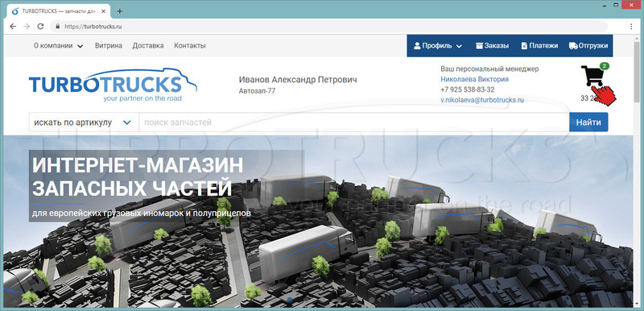The height and width of the screenshot is (311, 644).
Task: Click the Найти search button
Action: [x=588, y=122]
